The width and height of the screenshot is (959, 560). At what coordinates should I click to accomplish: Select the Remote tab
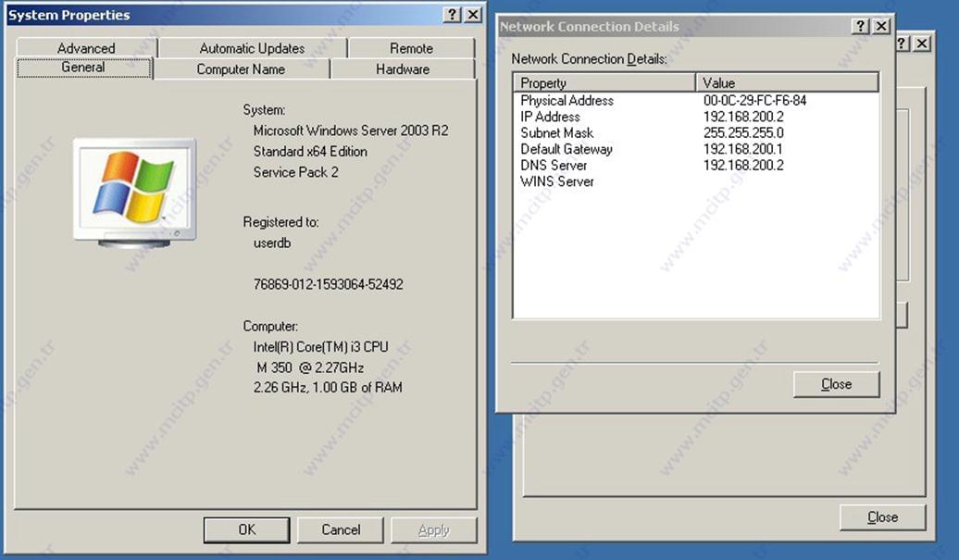411,48
